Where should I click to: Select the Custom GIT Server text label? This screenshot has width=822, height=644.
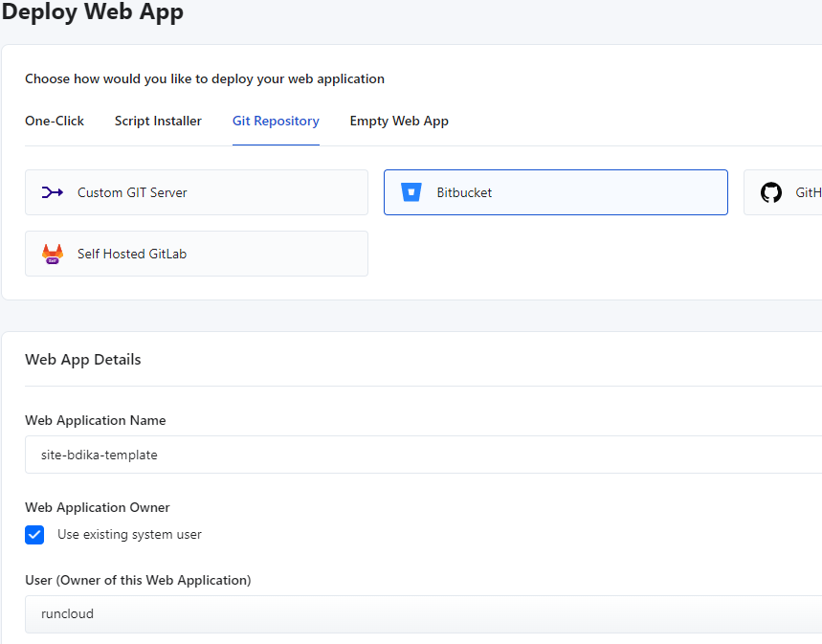[132, 192]
